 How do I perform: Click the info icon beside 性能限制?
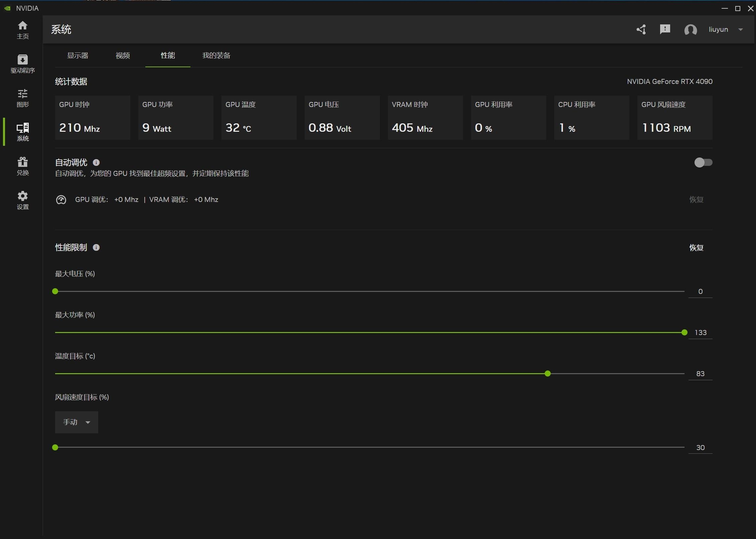pyautogui.click(x=96, y=247)
